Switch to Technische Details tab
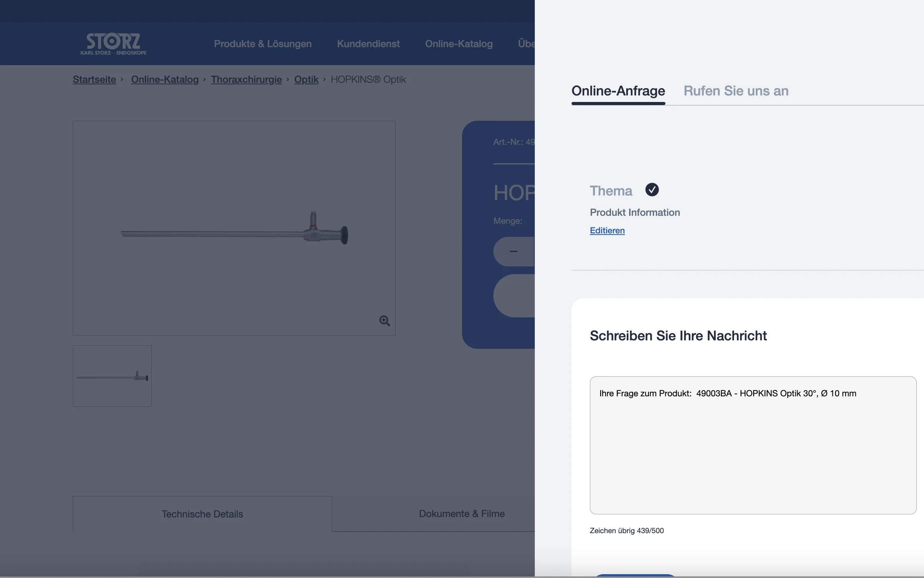The width and height of the screenshot is (924, 578). (202, 514)
